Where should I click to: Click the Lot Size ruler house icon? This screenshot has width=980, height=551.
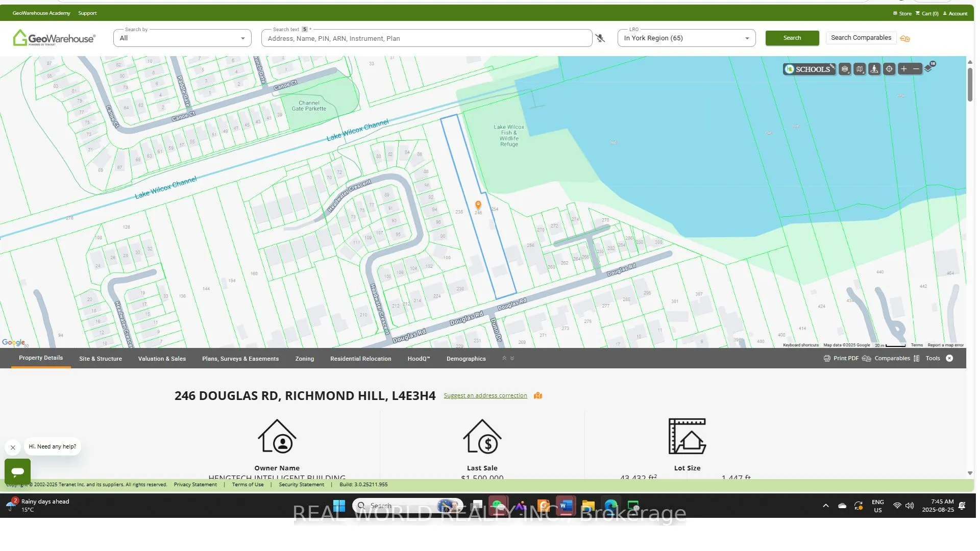(x=688, y=436)
